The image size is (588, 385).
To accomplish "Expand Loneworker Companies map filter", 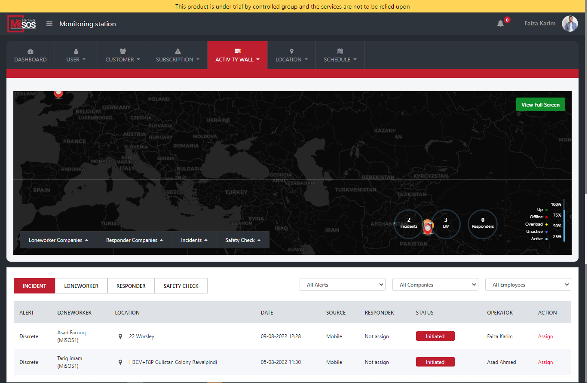I will (58, 240).
